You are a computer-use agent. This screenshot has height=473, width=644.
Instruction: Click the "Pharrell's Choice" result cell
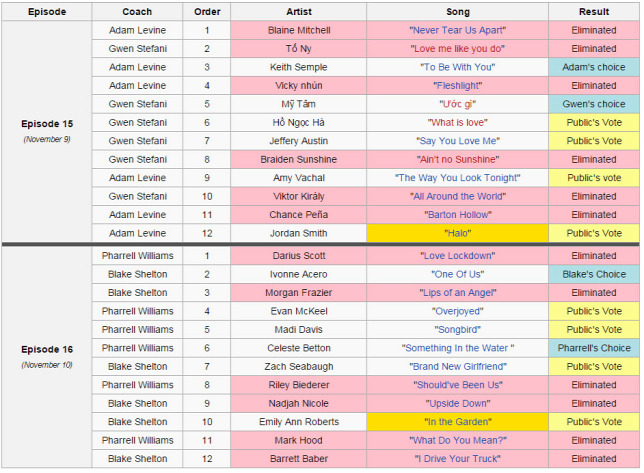594,348
